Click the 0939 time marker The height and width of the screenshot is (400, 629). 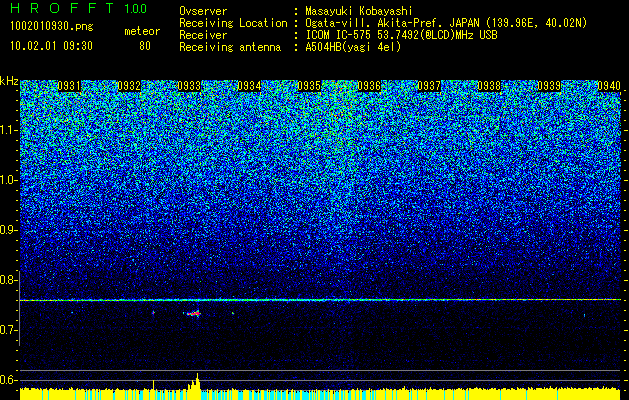549,86
